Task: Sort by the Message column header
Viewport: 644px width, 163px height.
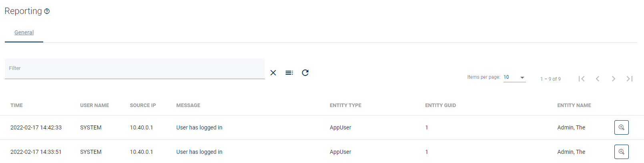Action: [188, 105]
